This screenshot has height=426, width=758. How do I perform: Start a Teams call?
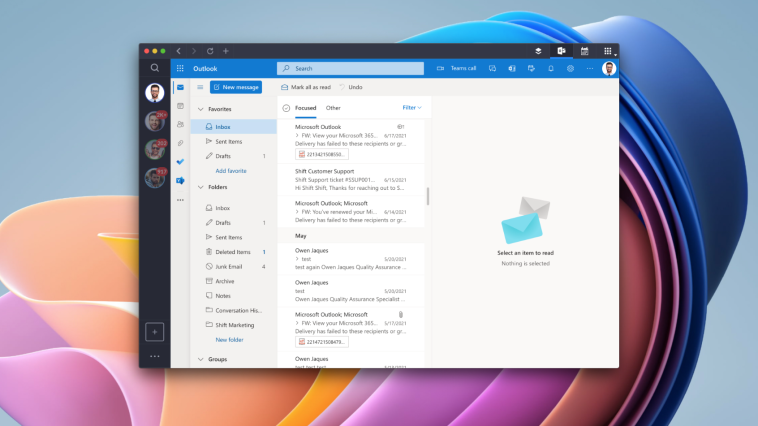tap(456, 68)
